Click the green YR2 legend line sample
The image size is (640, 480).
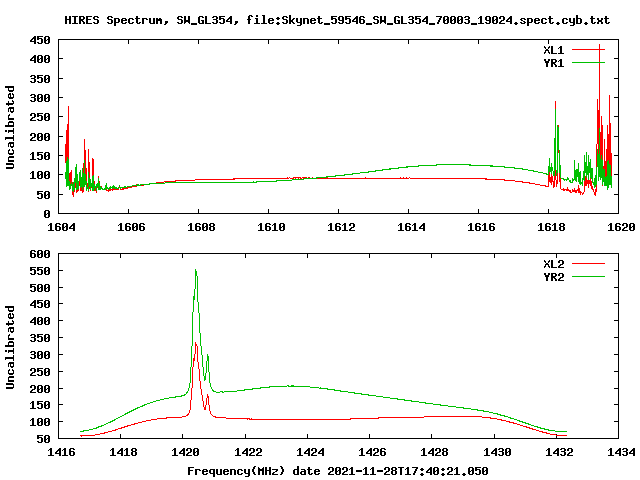588,276
